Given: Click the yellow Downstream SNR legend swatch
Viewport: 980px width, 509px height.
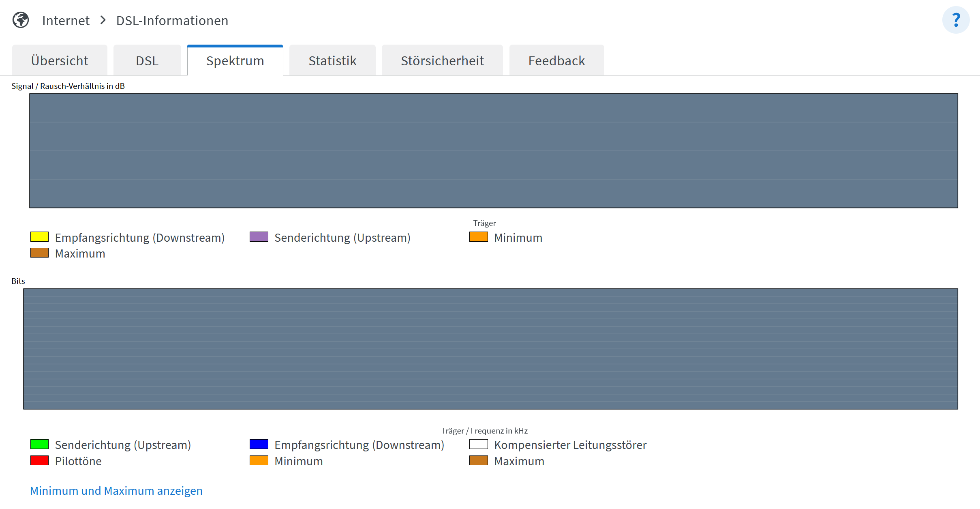Looking at the screenshot, I should (39, 237).
